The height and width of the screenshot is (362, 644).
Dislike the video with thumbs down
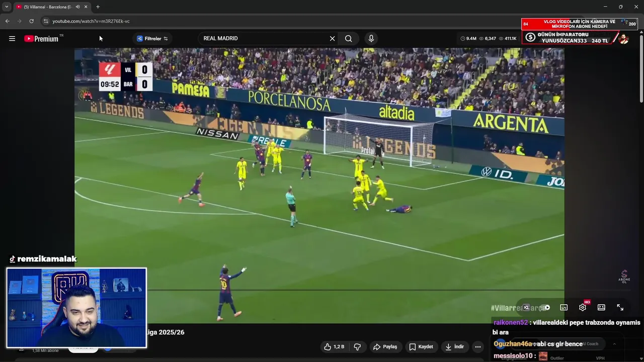pos(357,347)
